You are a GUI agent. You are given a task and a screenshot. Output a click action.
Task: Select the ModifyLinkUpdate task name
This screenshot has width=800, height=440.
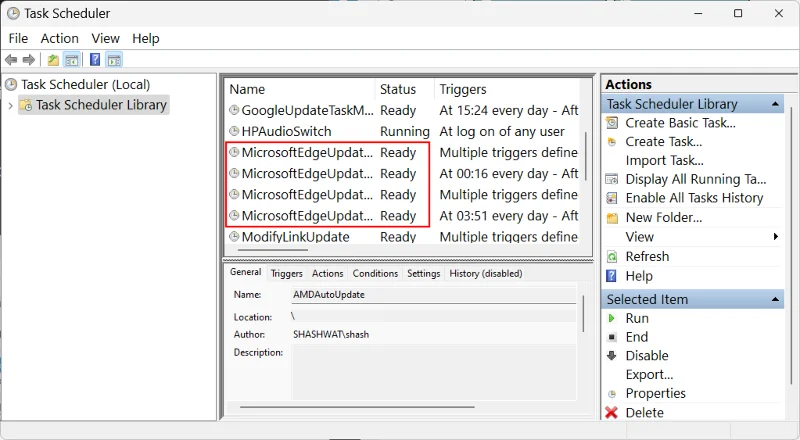point(295,237)
